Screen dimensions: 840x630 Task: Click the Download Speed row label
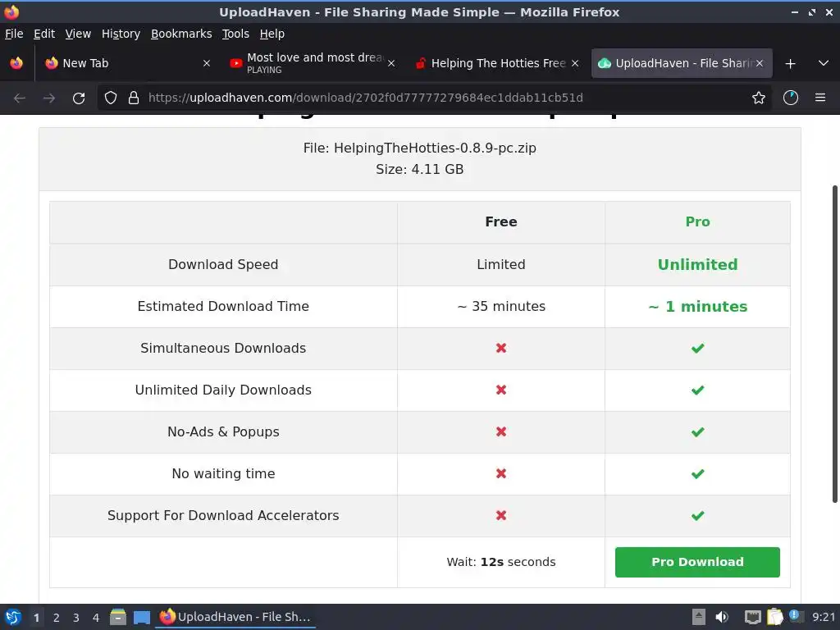[x=223, y=265]
